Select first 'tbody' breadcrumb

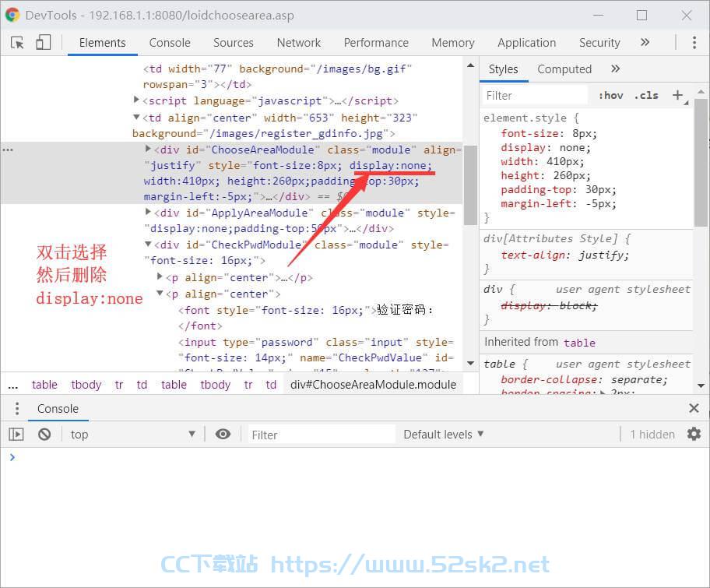pos(86,385)
